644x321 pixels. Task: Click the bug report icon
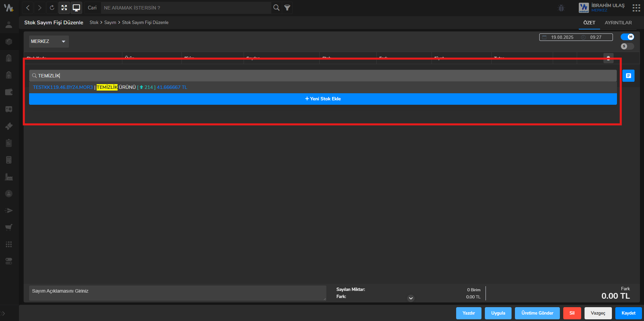tap(561, 8)
